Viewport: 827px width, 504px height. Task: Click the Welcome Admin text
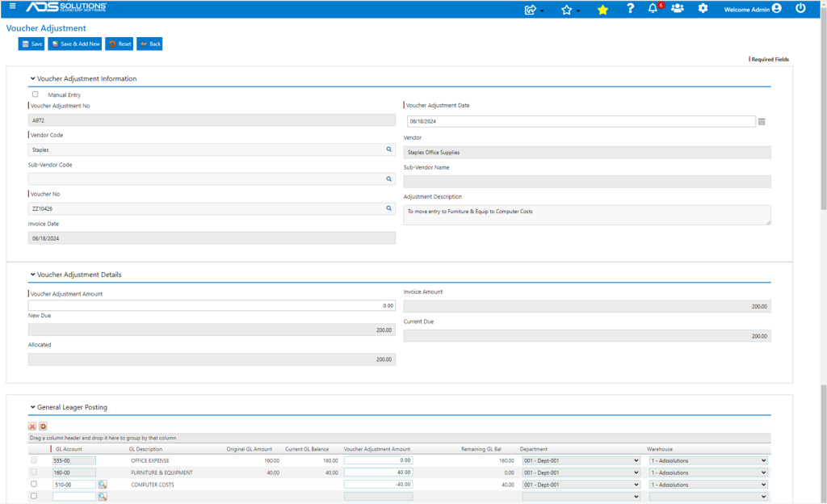[x=746, y=10]
